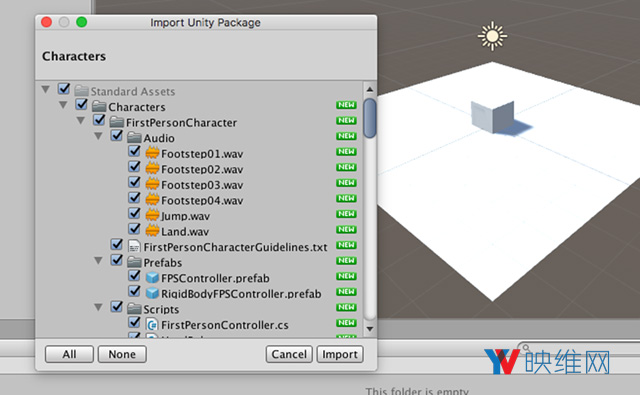640x395 pixels.
Task: Click the FPSController.prefab cube icon
Action: coord(152,277)
